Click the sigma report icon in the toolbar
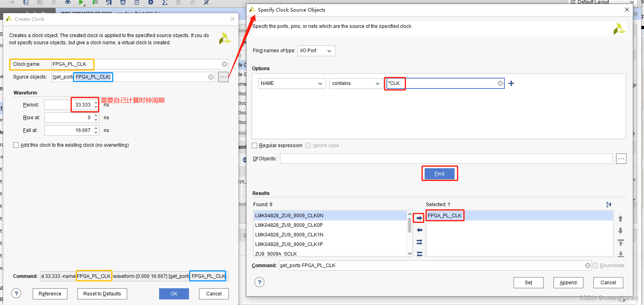The height and width of the screenshot is (305, 644). 165,2
